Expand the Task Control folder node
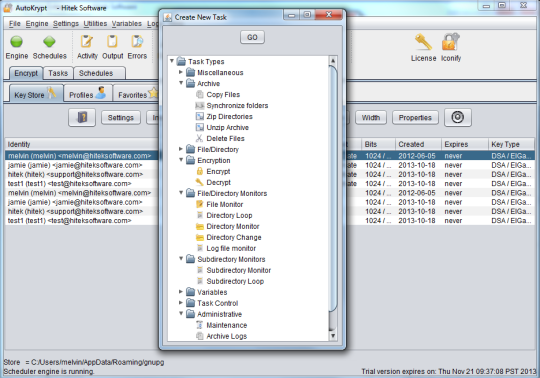 coord(181,303)
